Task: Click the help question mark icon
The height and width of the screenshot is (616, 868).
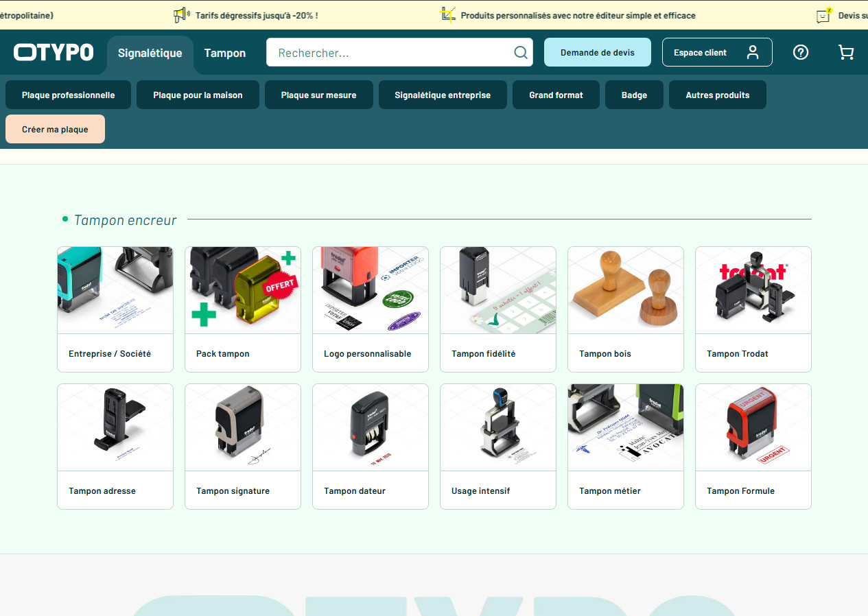Action: (x=800, y=52)
